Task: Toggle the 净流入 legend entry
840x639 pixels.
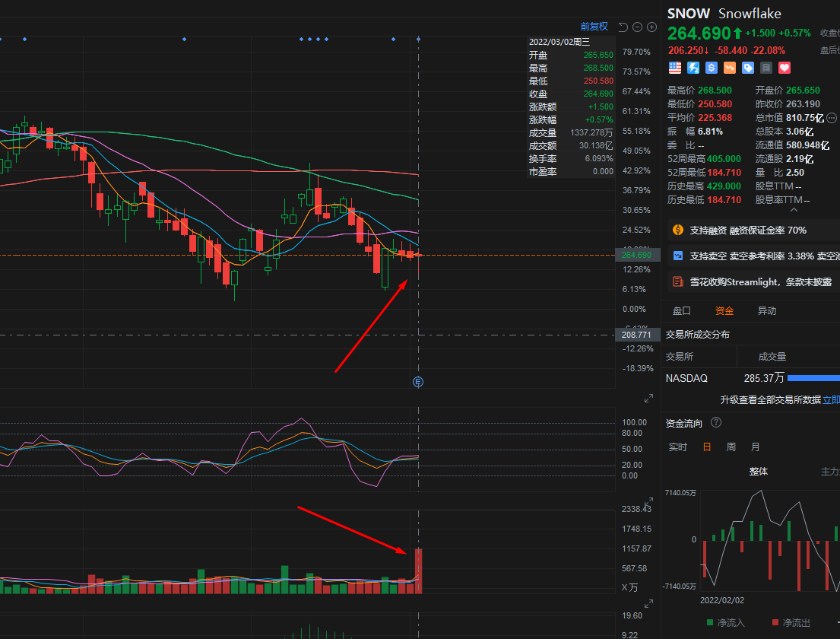Action: click(725, 622)
